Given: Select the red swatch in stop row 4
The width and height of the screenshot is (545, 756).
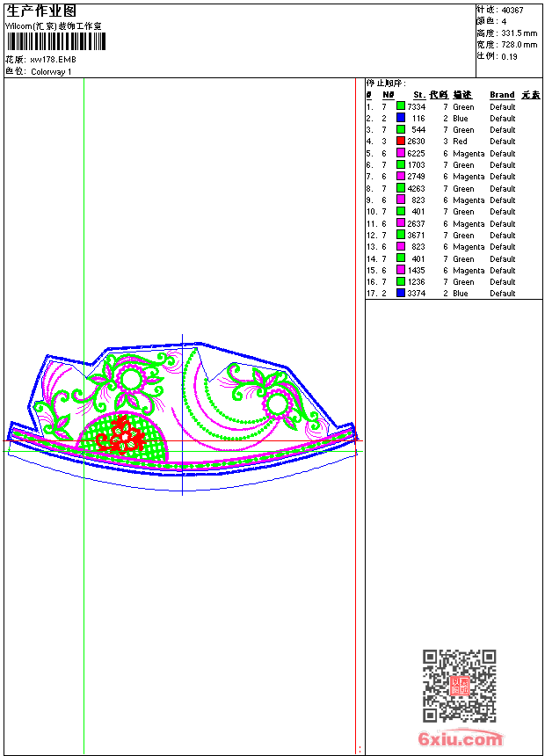Looking at the screenshot, I should 401,141.
